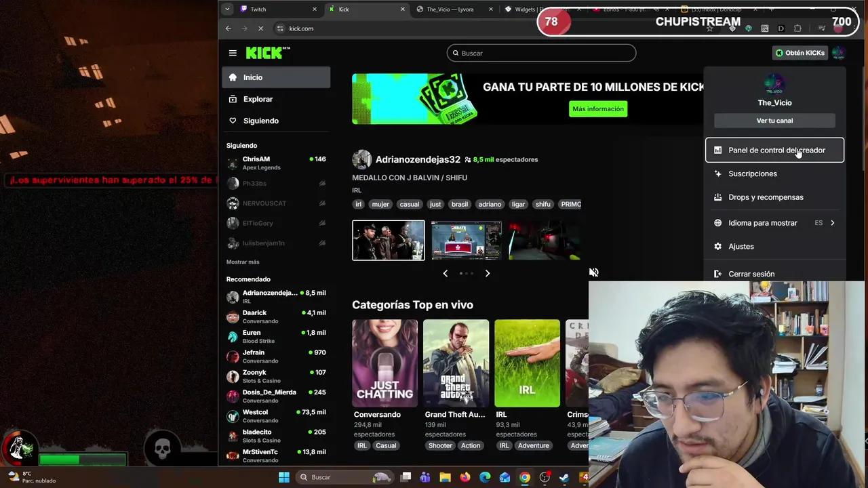Switch to the Twitch browser tab

[278, 9]
